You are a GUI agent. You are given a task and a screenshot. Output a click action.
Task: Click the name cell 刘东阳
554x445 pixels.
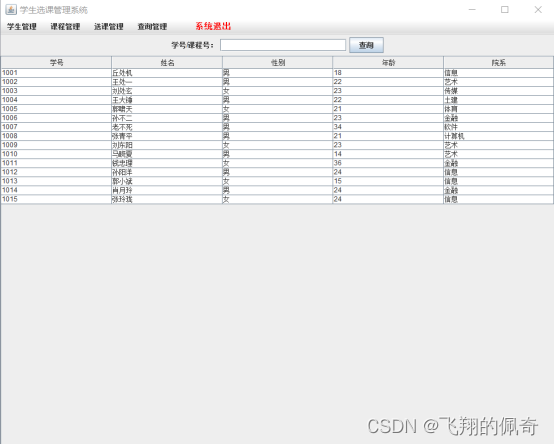coord(167,145)
